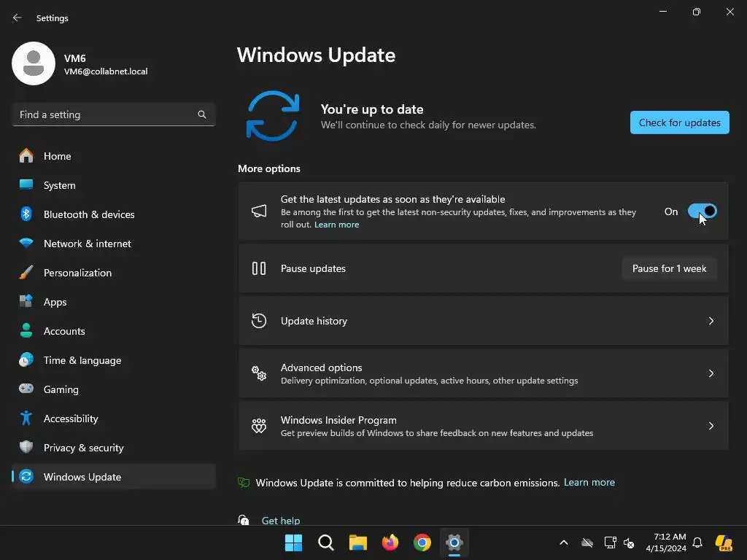
Task: Expand Update history chevron
Action: (x=711, y=321)
